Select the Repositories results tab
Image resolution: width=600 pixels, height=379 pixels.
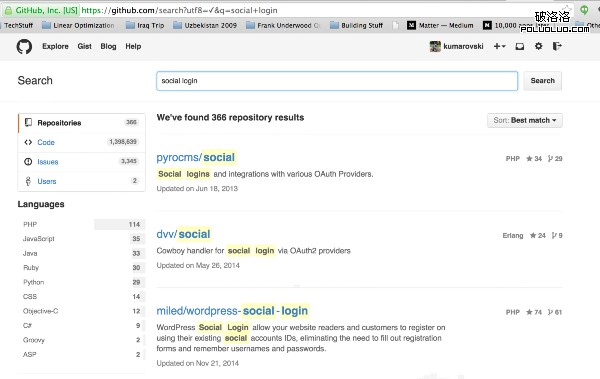(82, 123)
